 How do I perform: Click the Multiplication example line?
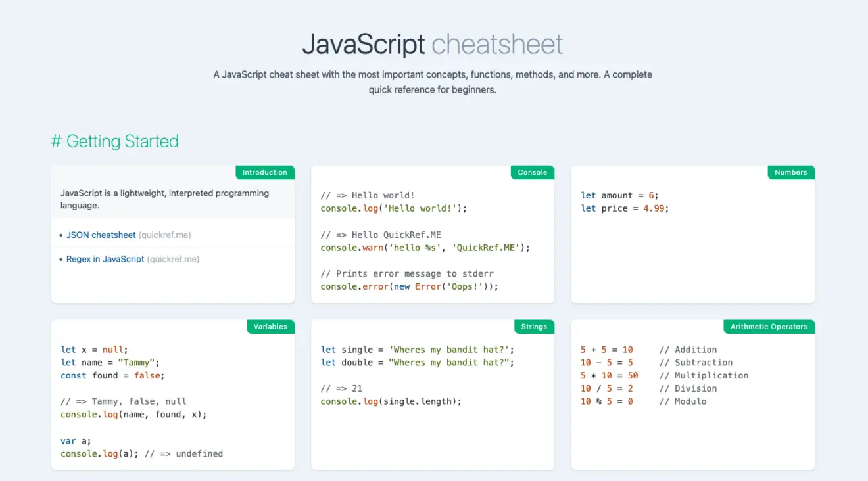pyautogui.click(x=664, y=375)
